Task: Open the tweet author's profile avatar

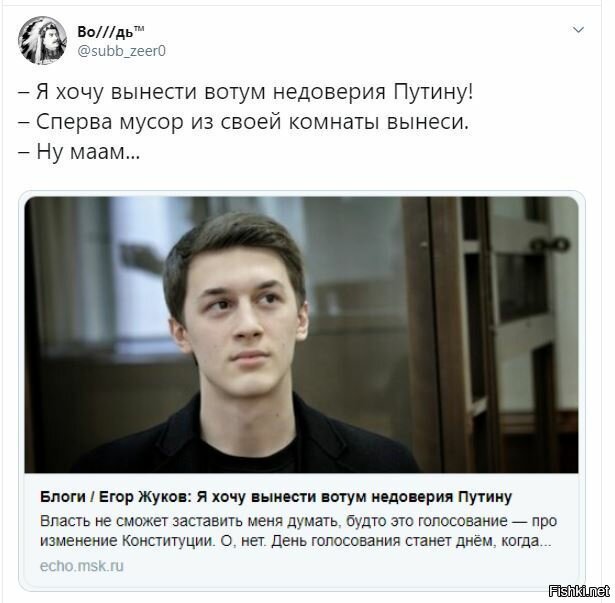Action: pyautogui.click(x=42, y=40)
